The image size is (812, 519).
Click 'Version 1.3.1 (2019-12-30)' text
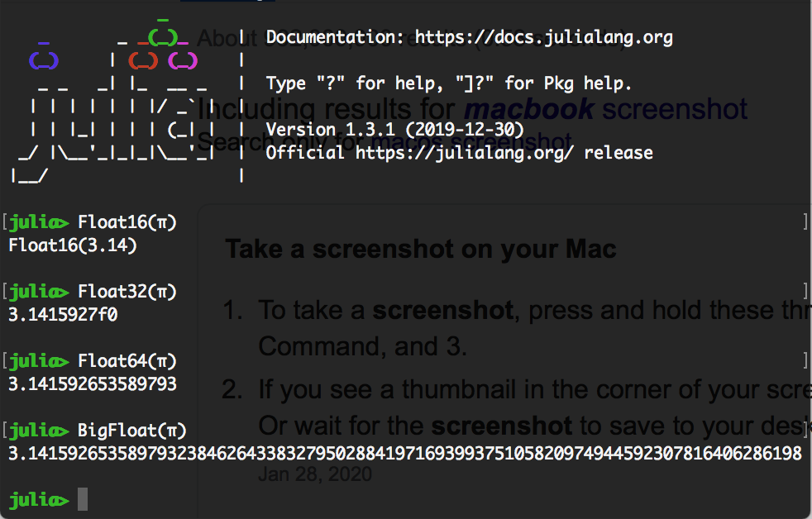pos(394,130)
